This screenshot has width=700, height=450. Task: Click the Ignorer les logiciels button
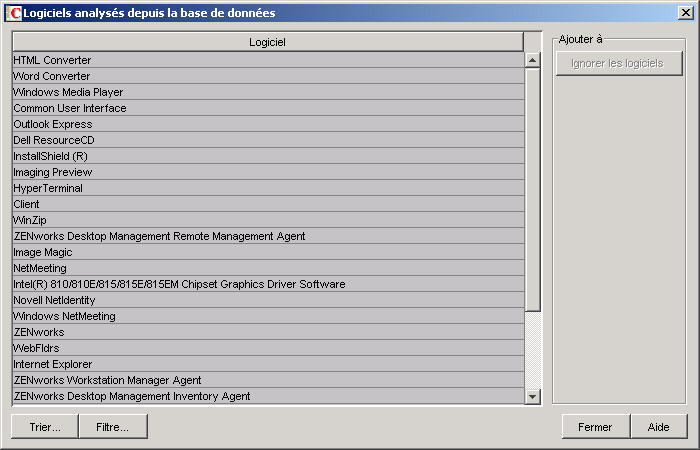click(x=619, y=63)
